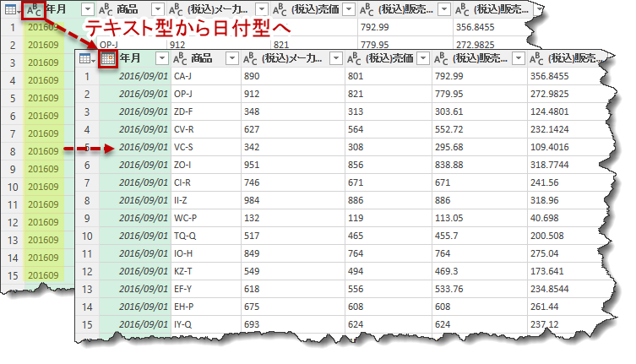Front table: ABC icon of (税込)販売... column holding 356.8455
636x364 pixels.
point(536,59)
